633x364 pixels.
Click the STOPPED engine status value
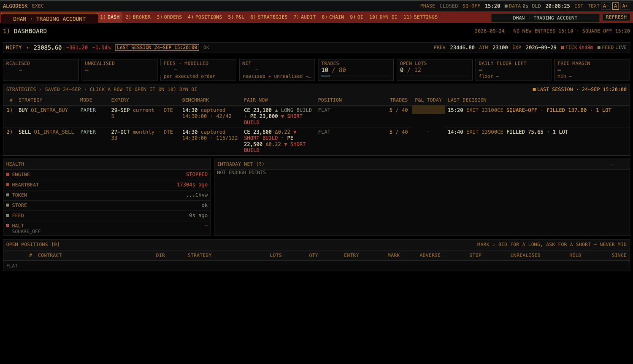coord(197,174)
